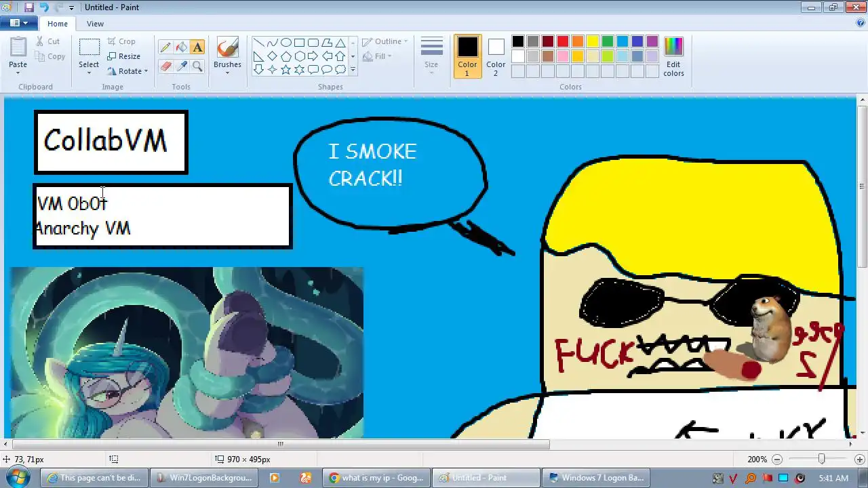Select the Six-point star shape

pos(300,70)
